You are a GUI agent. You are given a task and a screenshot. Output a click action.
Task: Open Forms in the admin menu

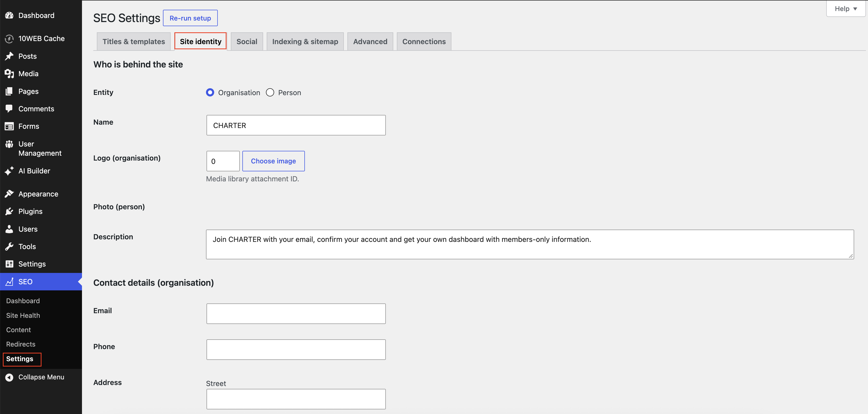click(x=29, y=126)
